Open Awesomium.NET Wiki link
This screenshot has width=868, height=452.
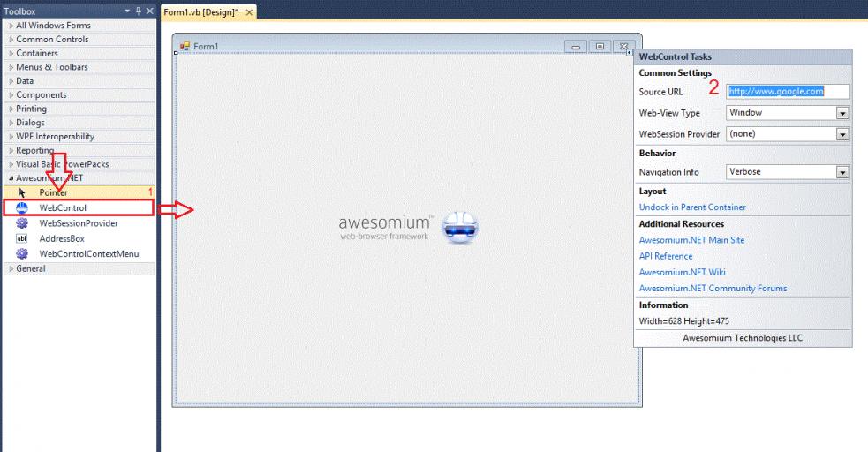682,272
